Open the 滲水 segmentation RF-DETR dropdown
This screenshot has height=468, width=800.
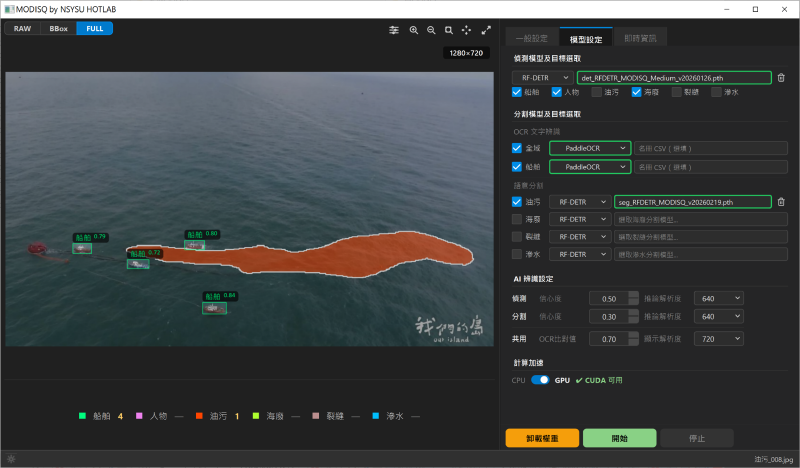point(580,254)
